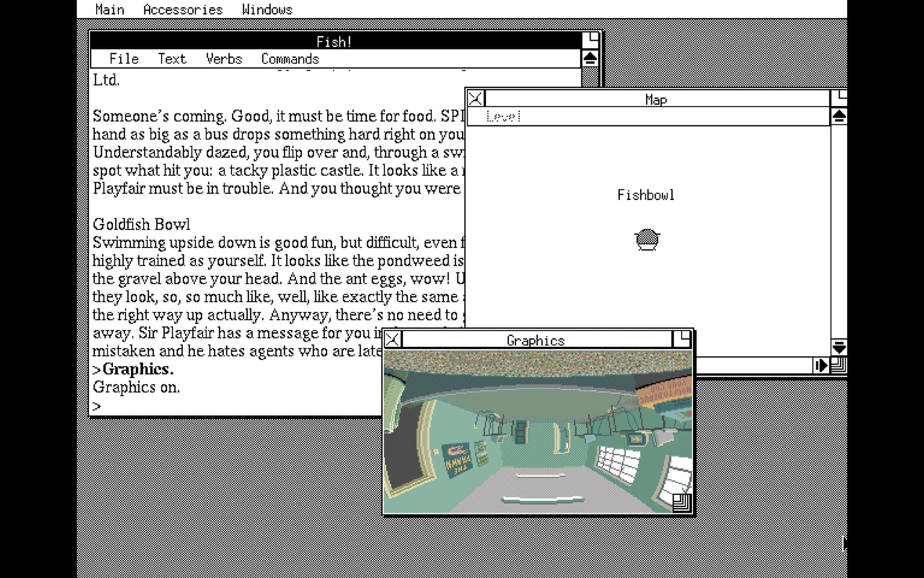Viewport: 924px width, 578px height.
Task: Click the Map window scroll down arrow
Action: point(839,347)
